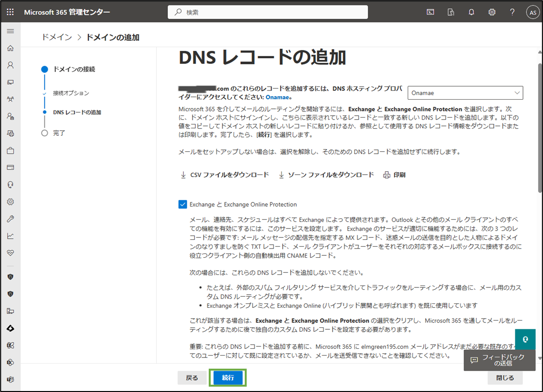Open the Exchange admin icon in sidebar
The width and height of the screenshot is (543, 392).
pyautogui.click(x=10, y=345)
